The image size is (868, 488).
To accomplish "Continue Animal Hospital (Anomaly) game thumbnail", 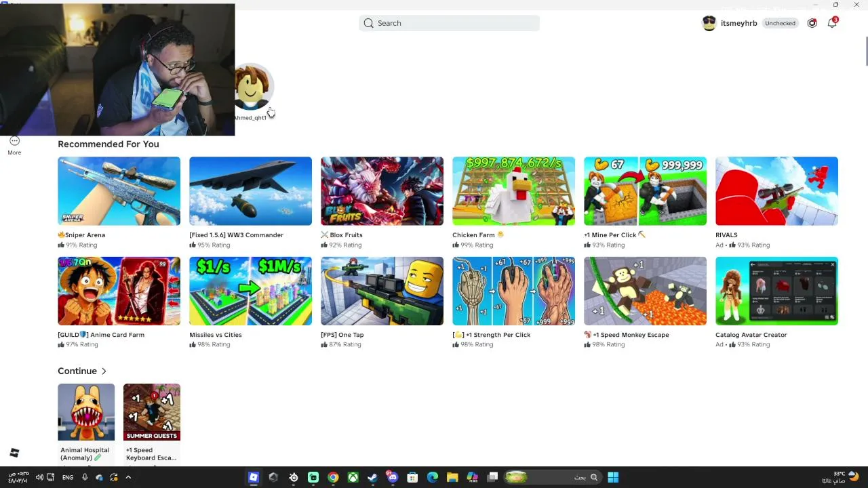I will click(x=86, y=412).
